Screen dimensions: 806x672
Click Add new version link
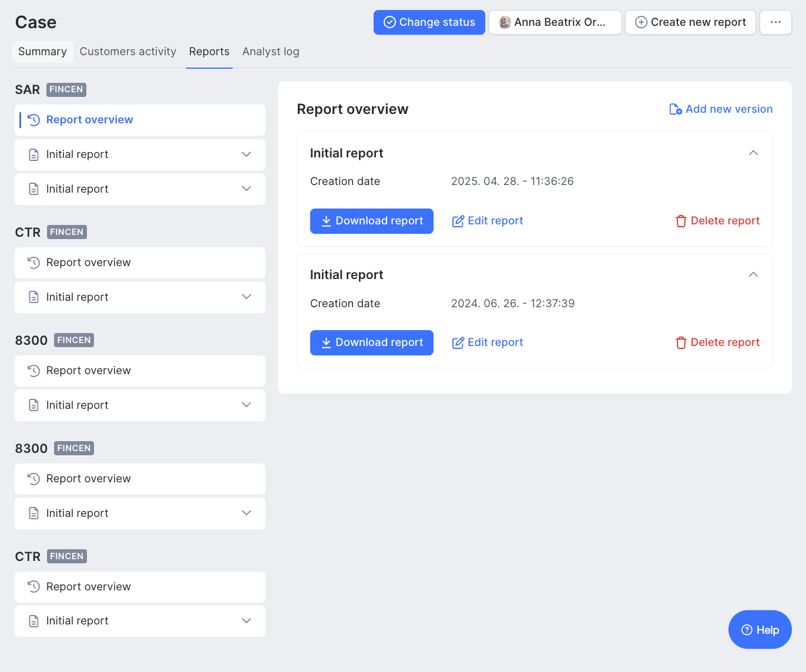(x=721, y=109)
